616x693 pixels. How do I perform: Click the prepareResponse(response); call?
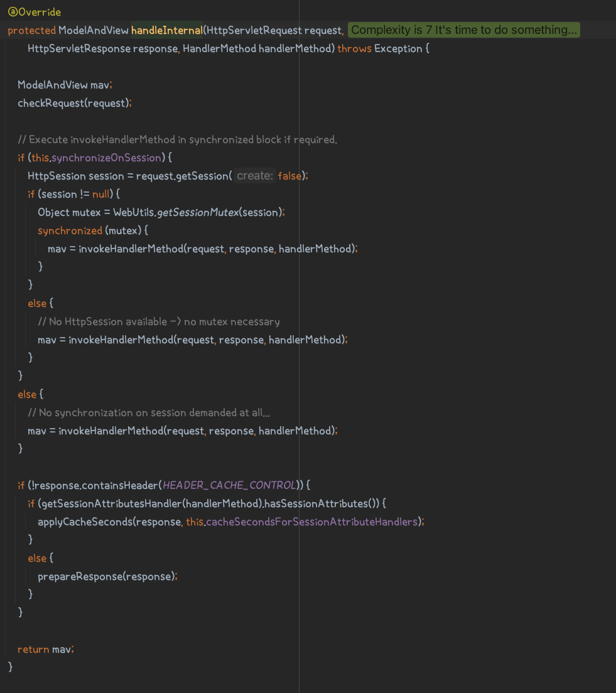coord(107,576)
